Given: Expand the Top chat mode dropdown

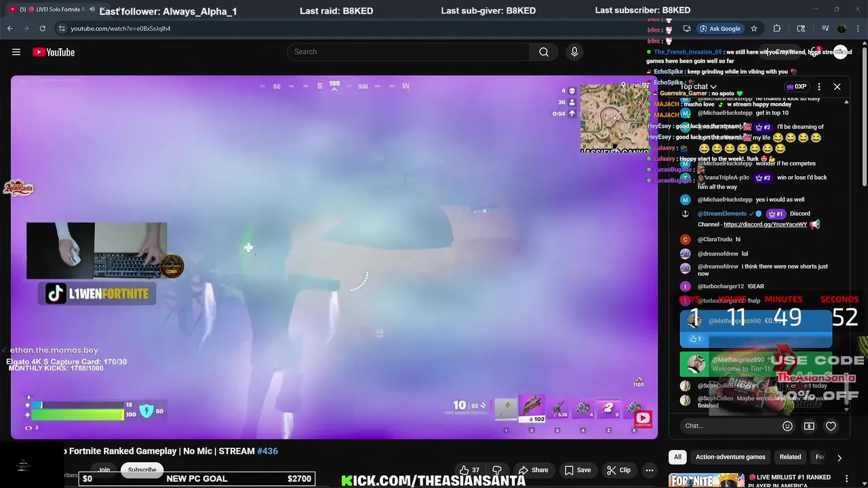Looking at the screenshot, I should [698, 87].
